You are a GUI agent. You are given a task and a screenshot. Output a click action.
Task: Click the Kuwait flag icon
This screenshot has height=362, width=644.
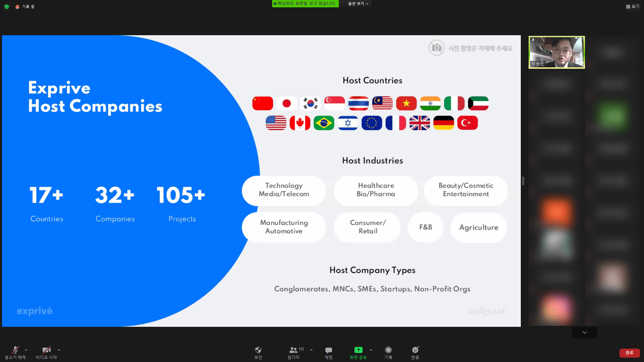(478, 103)
